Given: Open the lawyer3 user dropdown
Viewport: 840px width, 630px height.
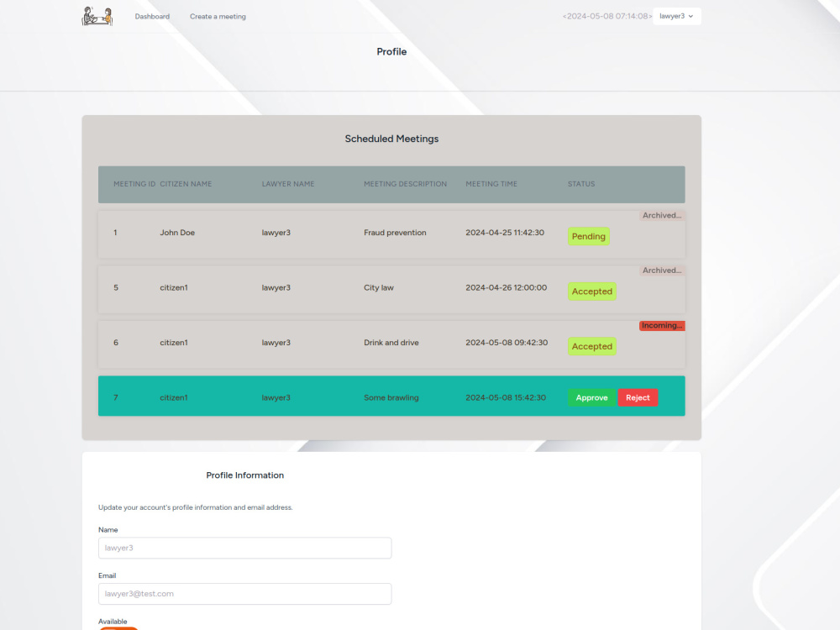Looking at the screenshot, I should point(676,16).
